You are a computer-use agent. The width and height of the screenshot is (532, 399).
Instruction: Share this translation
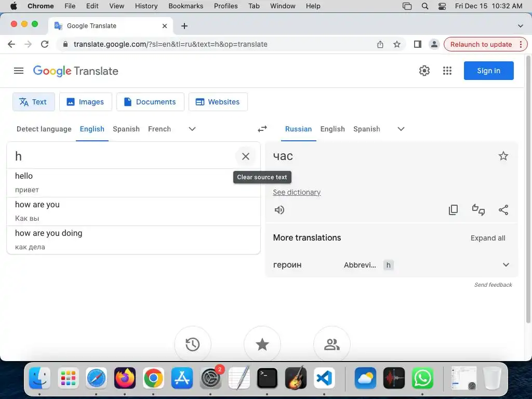[x=503, y=210]
